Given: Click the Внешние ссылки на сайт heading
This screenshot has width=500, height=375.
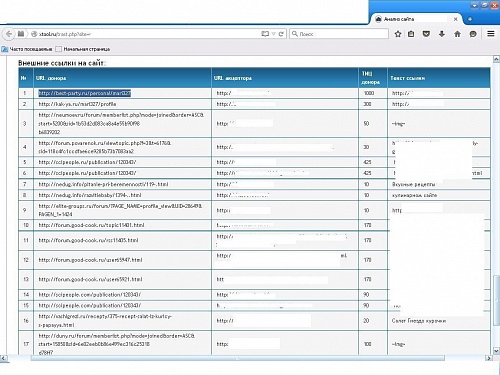Looking at the screenshot, I should click(62, 63).
